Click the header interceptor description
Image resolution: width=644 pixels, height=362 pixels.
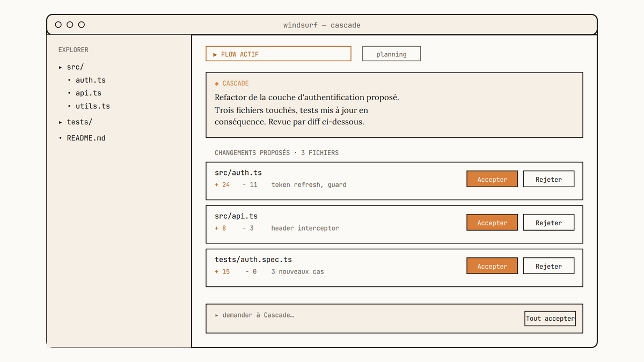(305, 228)
